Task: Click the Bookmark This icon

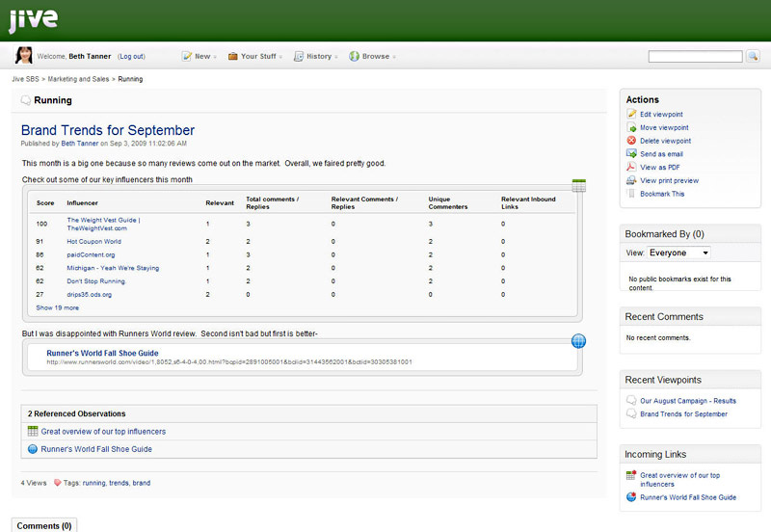Action: 631,193
